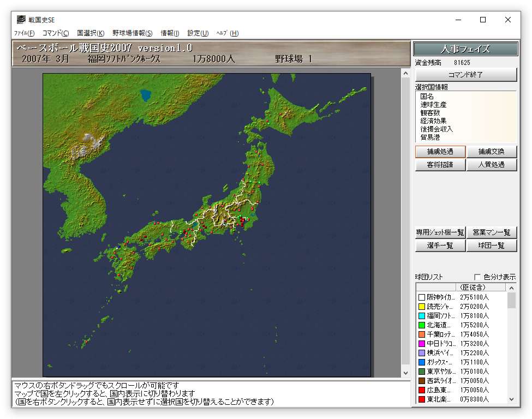Click the map's vertical scrollbar up arrow
This screenshot has height=419, width=532.
(x=405, y=73)
